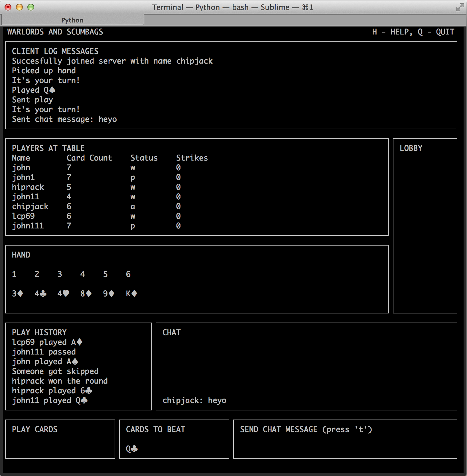The width and height of the screenshot is (467, 476).
Task: Click the hiprack player row
Action: 28,187
